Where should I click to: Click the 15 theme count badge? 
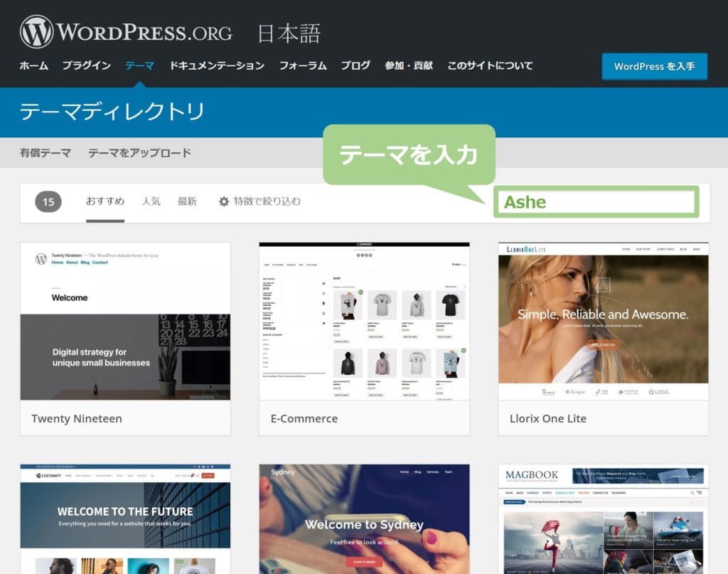click(48, 202)
